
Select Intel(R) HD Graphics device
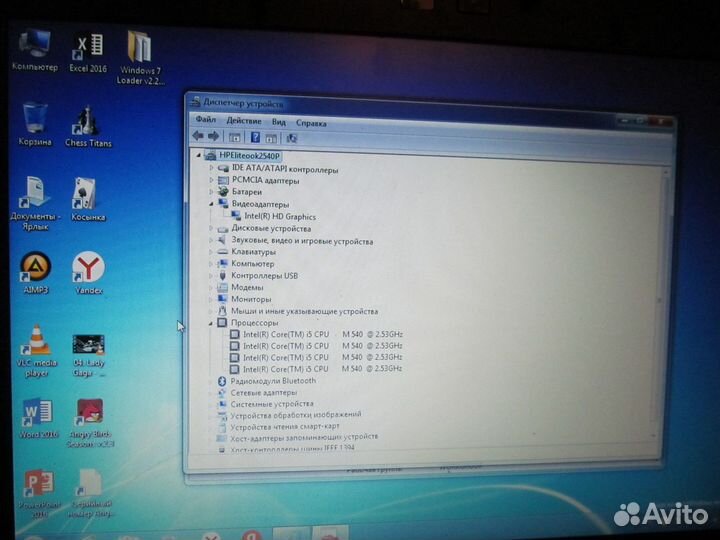point(280,216)
